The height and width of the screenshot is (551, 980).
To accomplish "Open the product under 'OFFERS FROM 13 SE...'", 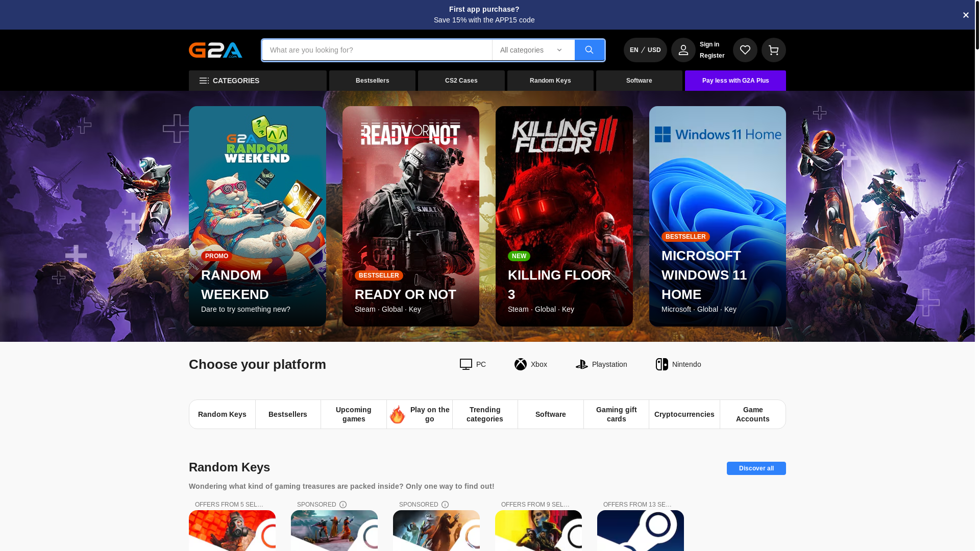I will pos(641,531).
